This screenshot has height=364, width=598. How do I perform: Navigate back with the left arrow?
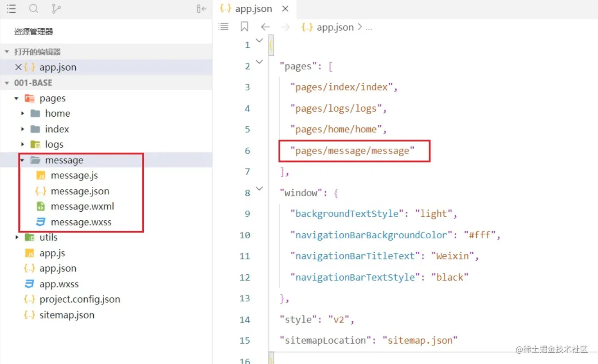[x=265, y=27]
